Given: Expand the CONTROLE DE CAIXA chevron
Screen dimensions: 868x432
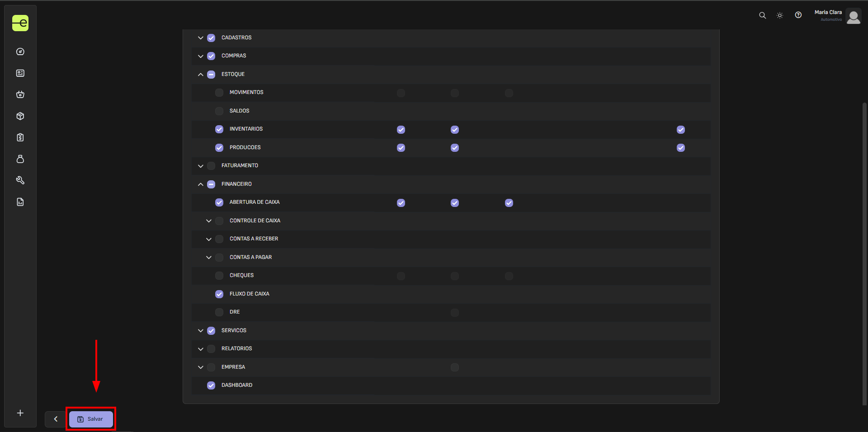Looking at the screenshot, I should 209,221.
